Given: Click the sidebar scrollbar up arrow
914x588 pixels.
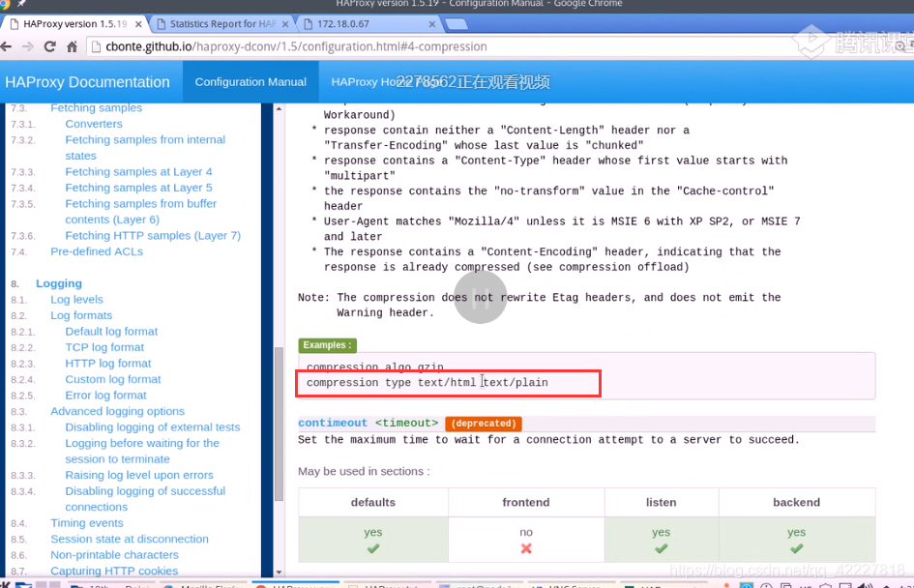Looking at the screenshot, I should [x=279, y=109].
